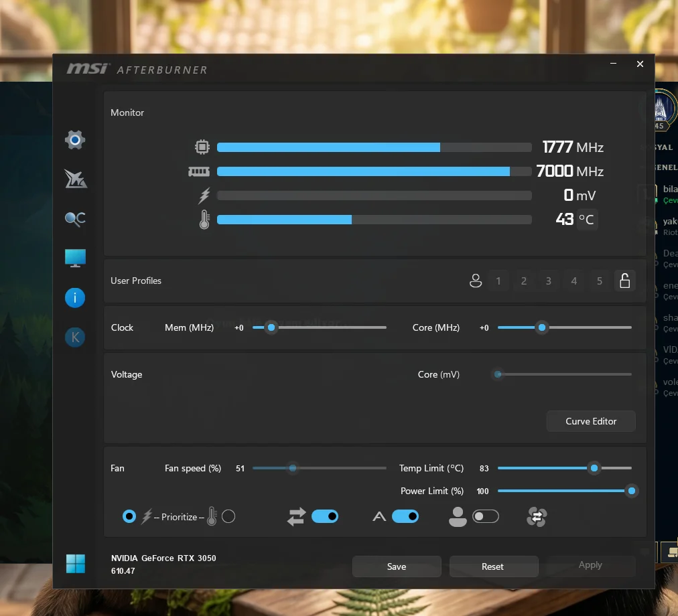
Task: Click the temperature progress bar
Action: coord(374,220)
